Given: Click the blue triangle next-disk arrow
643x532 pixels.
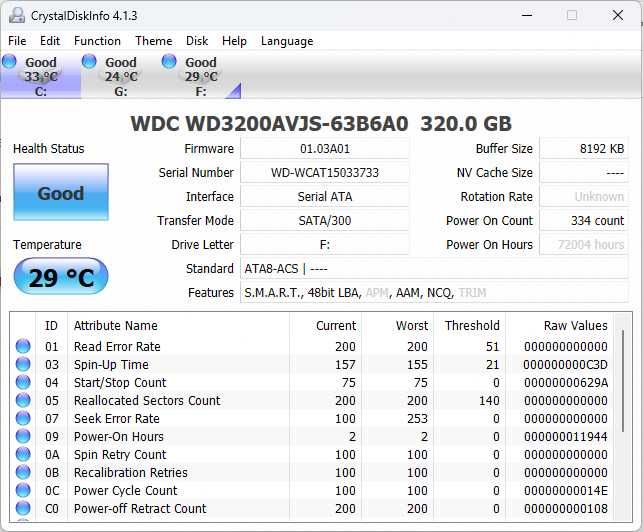Looking at the screenshot, I should tap(235, 92).
